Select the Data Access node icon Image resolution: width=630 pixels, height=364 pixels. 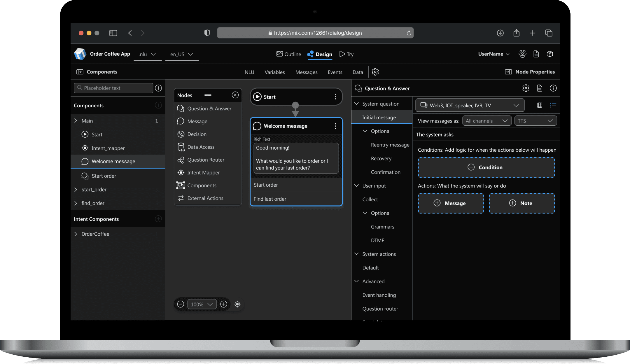tap(181, 147)
